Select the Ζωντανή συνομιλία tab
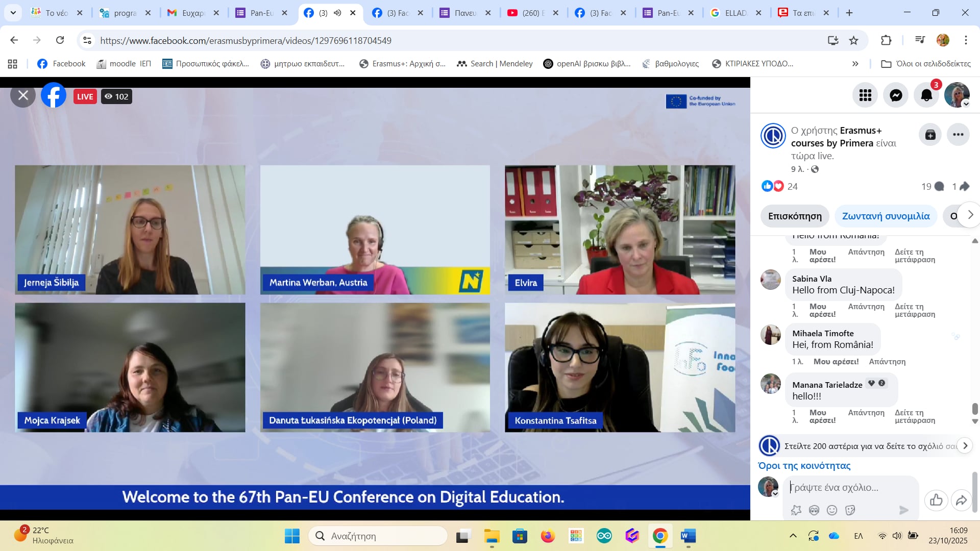The height and width of the screenshot is (551, 980). click(886, 216)
